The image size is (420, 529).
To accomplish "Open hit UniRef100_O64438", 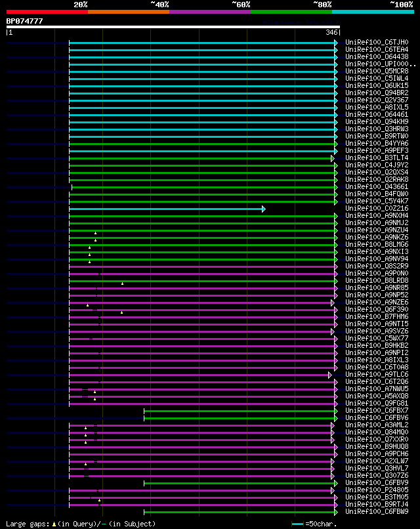I will (377, 56).
